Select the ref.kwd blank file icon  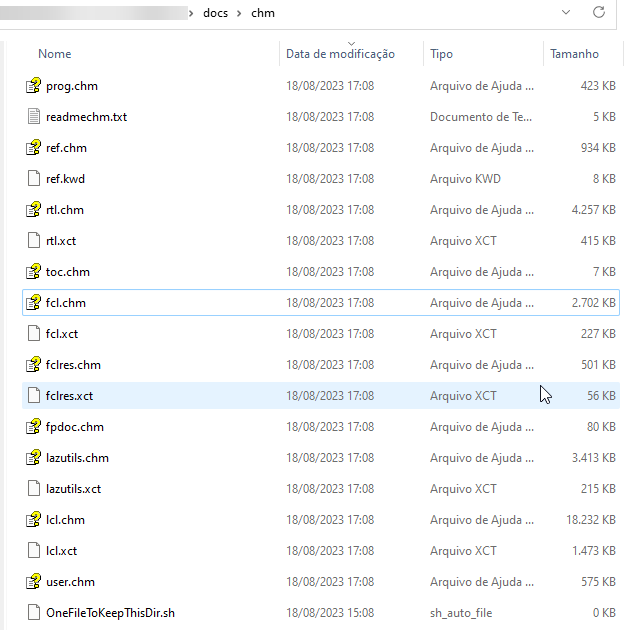click(34, 179)
